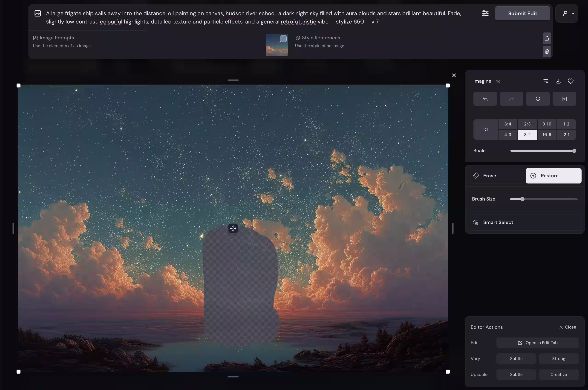Delete references with trash icon
The width and height of the screenshot is (588, 390).
coord(547,52)
